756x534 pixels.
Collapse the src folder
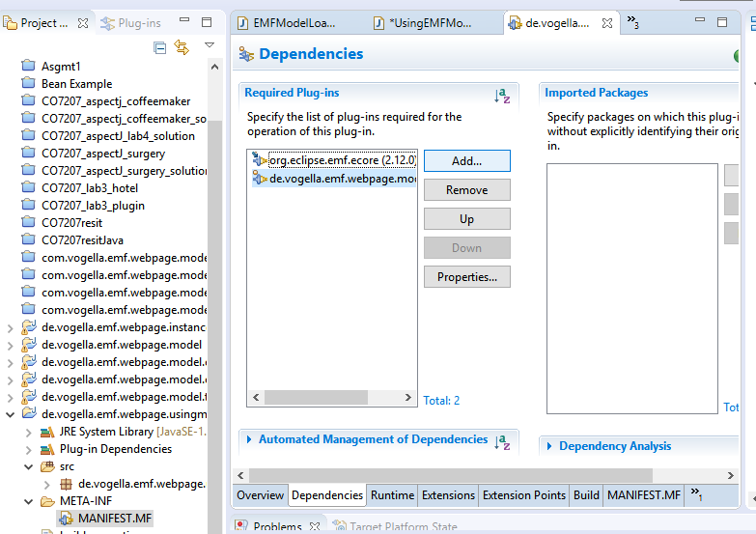28,467
